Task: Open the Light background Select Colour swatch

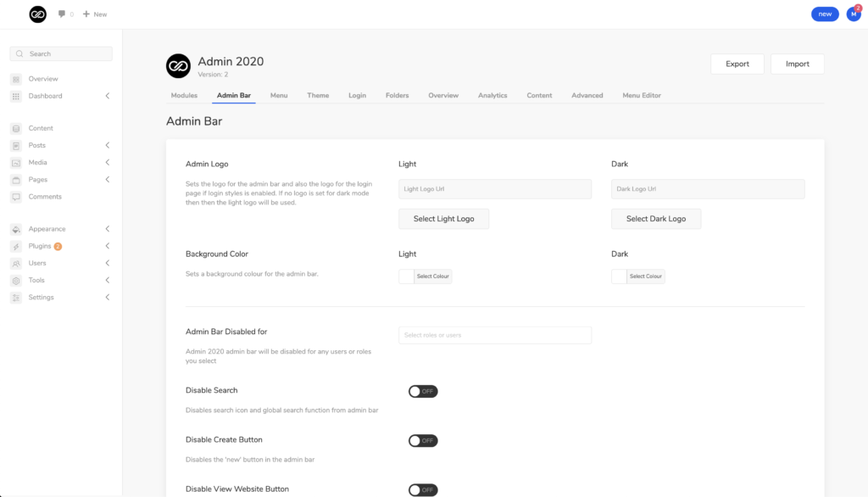Action: (x=407, y=276)
